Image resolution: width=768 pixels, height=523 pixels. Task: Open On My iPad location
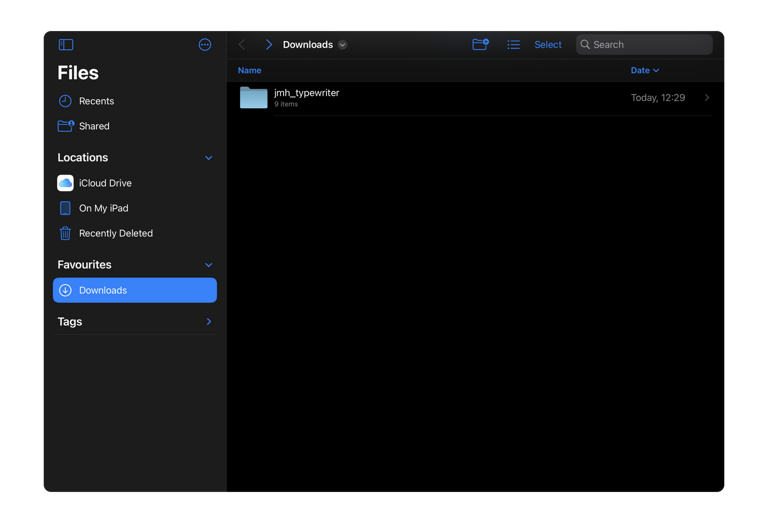coord(135,208)
